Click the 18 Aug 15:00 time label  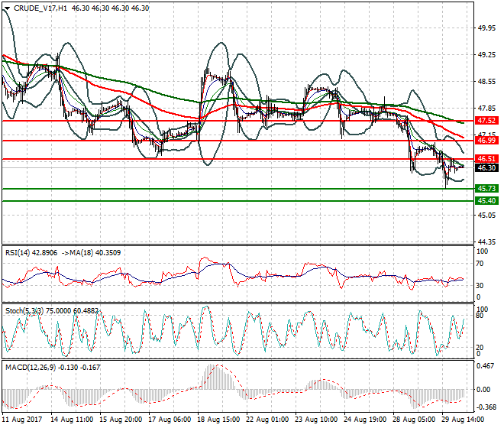click(x=218, y=420)
